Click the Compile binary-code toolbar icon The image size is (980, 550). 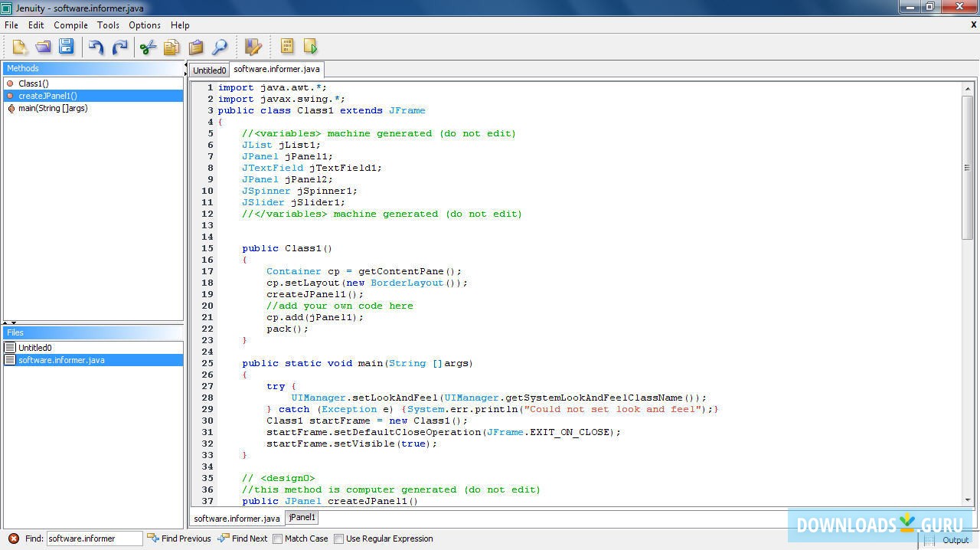287,47
